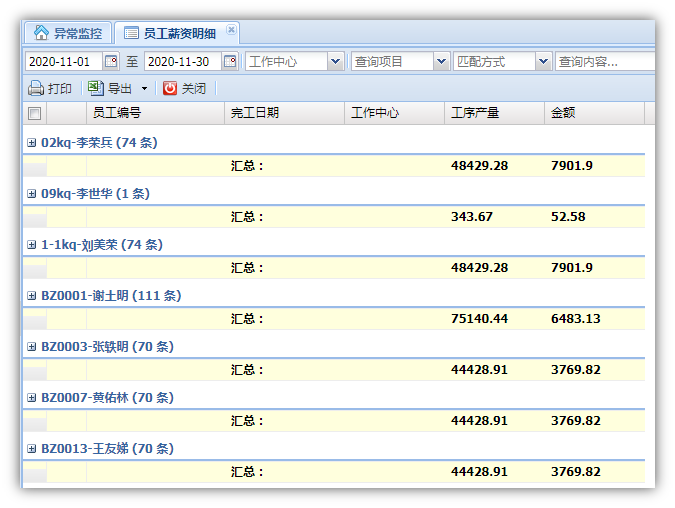Click the start date field 2020-11-01
Image resolution: width=675 pixels, height=508 pixels.
(x=64, y=62)
